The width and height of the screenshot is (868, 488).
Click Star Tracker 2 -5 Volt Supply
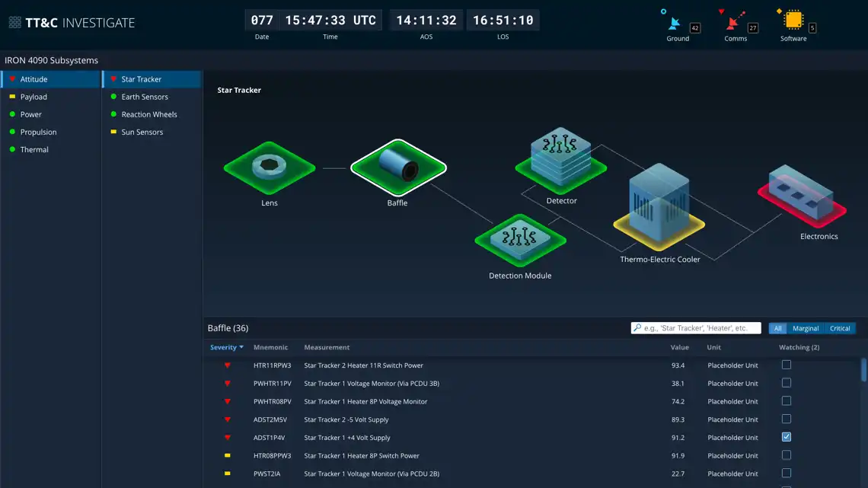click(x=346, y=419)
